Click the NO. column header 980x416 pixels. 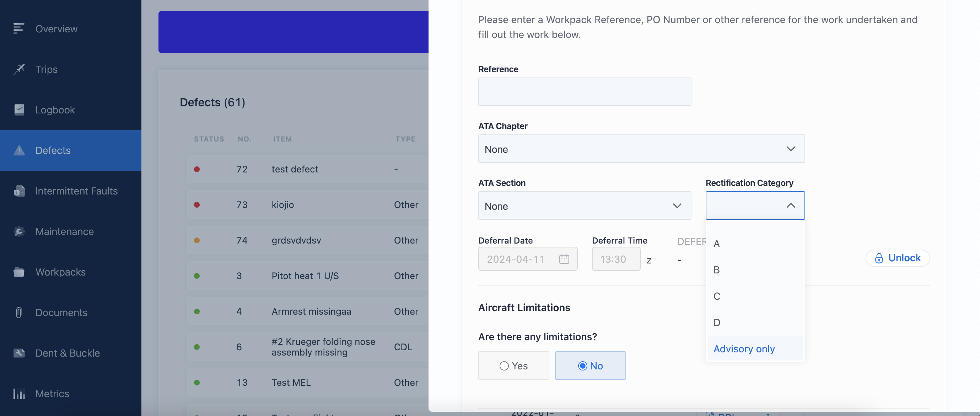(244, 139)
